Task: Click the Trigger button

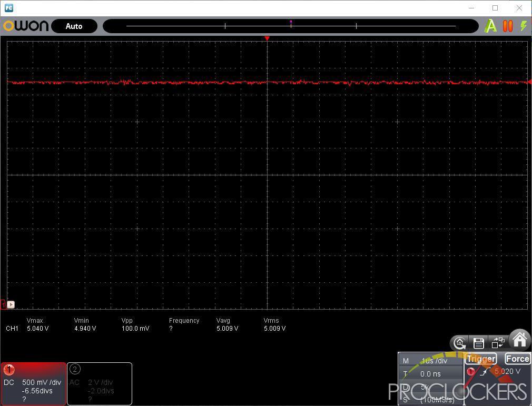Action: pos(481,359)
